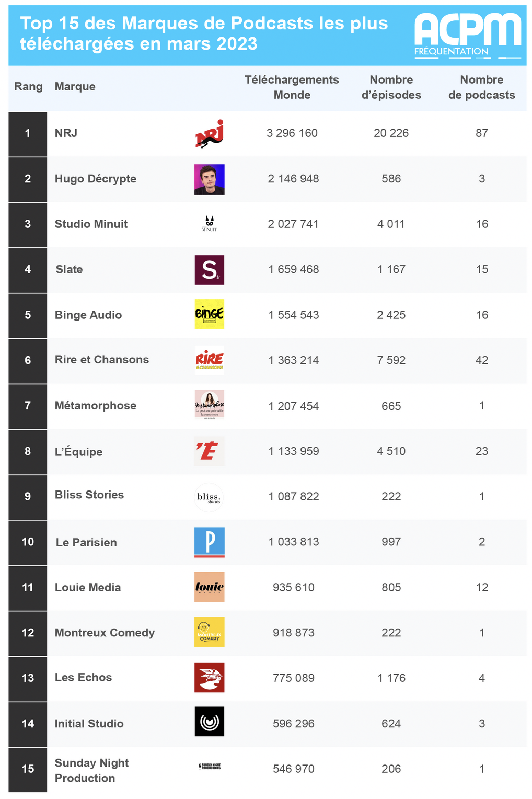Click the yellow Binge Audio logo
This screenshot has height=799, width=532.
210,314
